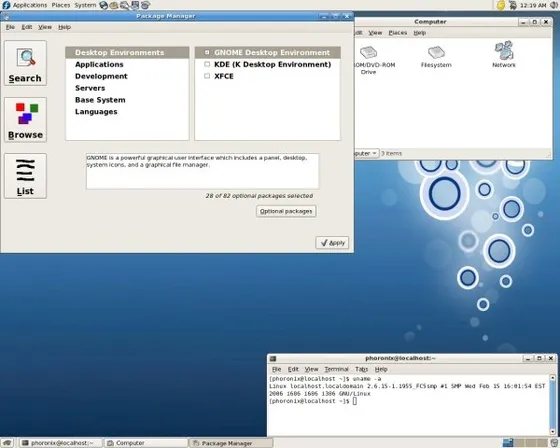
Task: Click the third launcher icon in the top panel
Action: point(124,5)
